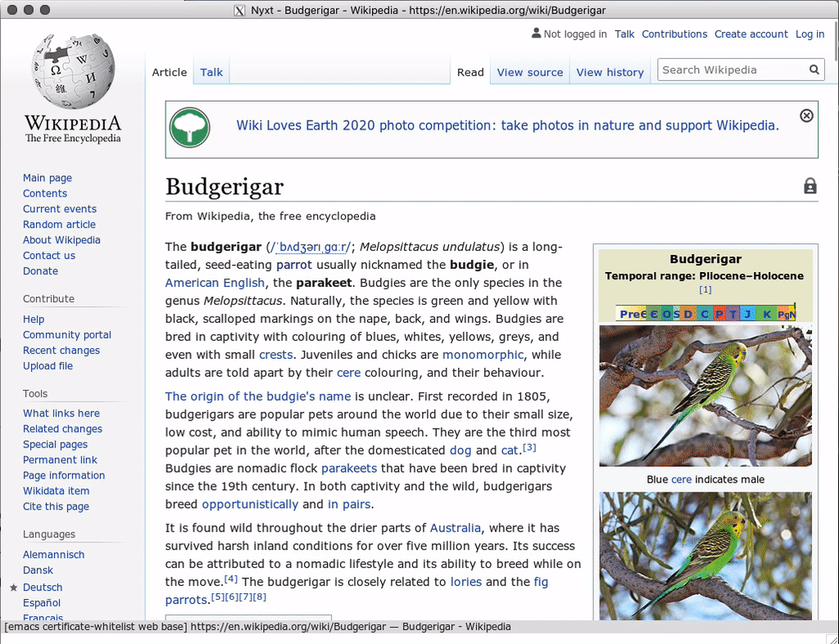Viewport: 839px width, 644px height.
Task: Click Log in
Action: (x=810, y=34)
